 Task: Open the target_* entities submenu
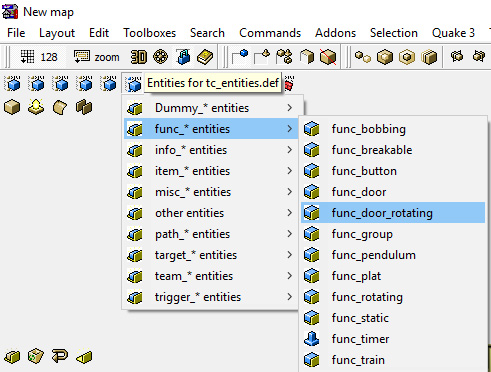[211, 255]
